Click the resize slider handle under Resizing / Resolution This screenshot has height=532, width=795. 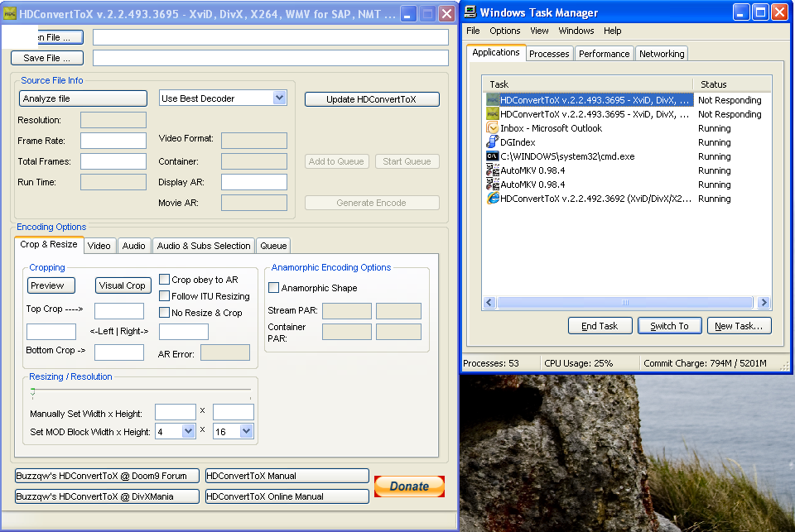[33, 391]
